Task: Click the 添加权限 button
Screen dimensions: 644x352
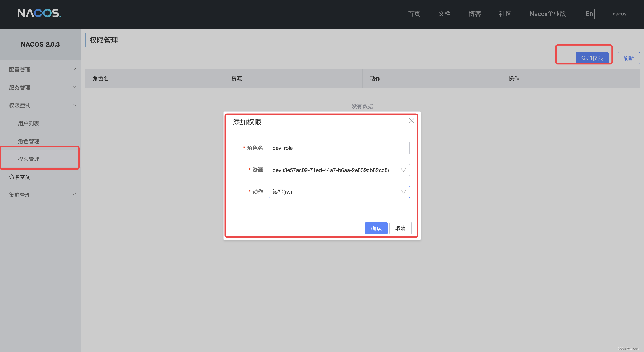Action: click(592, 58)
